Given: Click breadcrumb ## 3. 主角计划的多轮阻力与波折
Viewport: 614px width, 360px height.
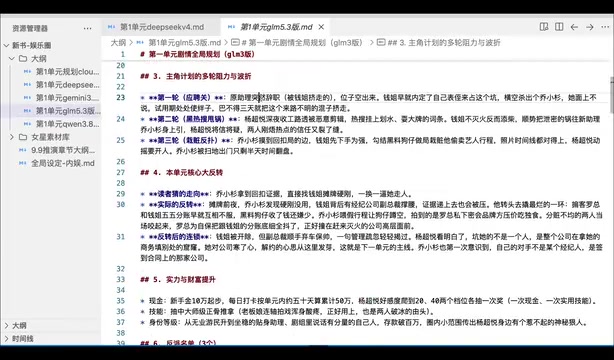Looking at the screenshot, I should (x=444, y=42).
